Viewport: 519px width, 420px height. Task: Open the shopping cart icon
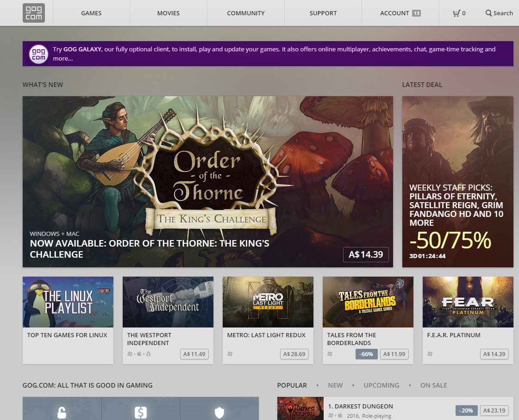[456, 13]
